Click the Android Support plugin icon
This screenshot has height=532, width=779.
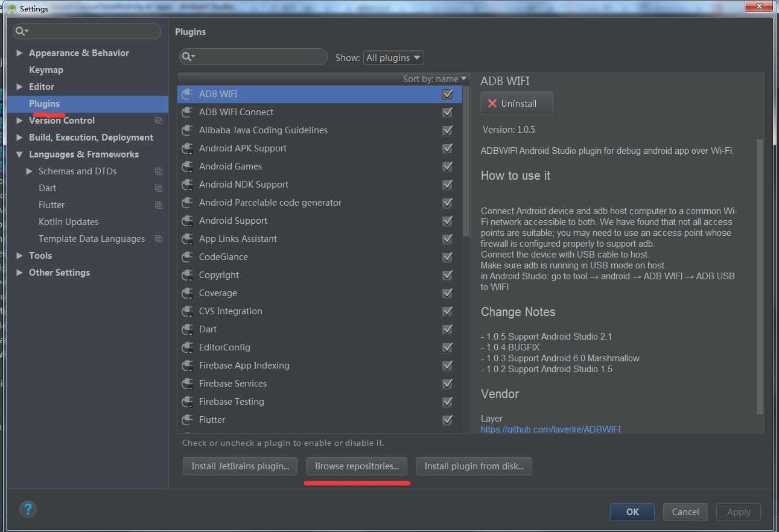188,221
